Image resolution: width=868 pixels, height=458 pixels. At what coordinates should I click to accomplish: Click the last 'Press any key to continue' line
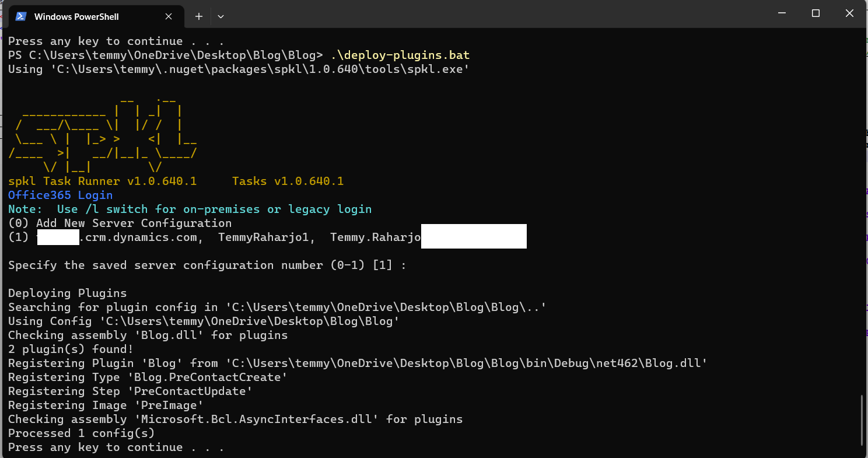coord(116,447)
